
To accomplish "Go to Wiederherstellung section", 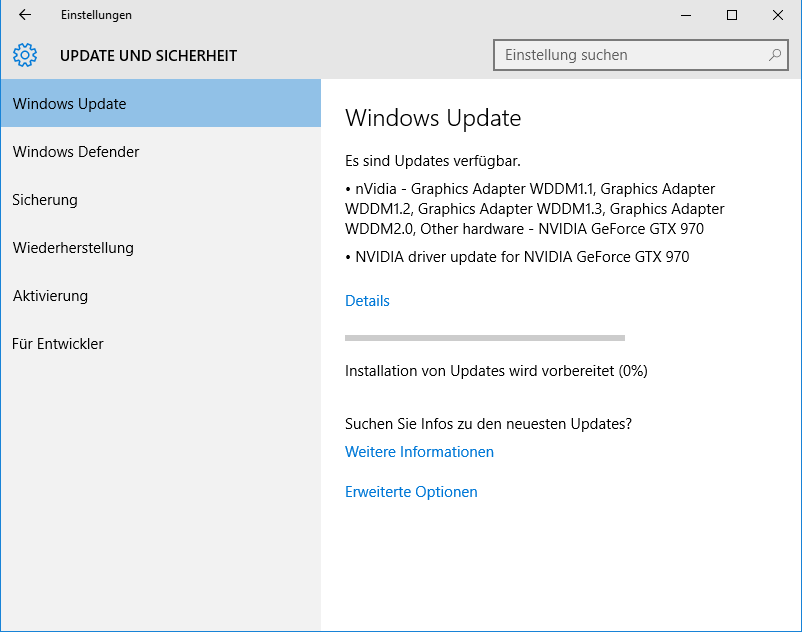I will click(161, 248).
